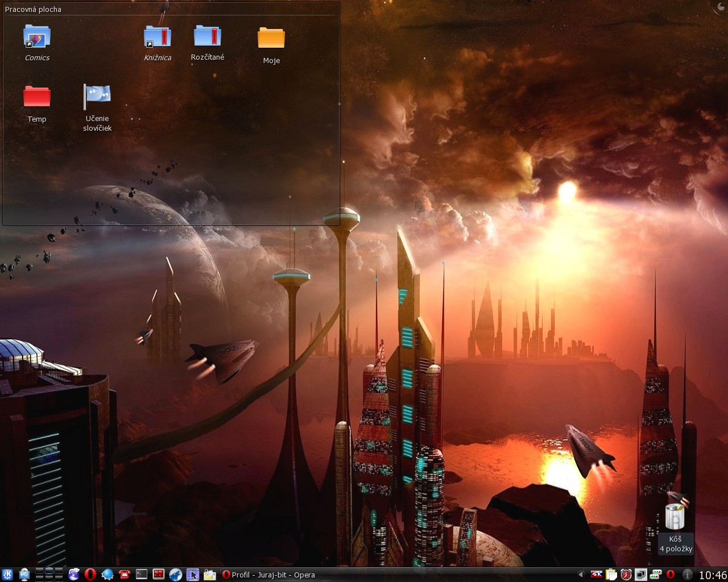Expand hidden system tray icons arrow
The width and height of the screenshot is (728, 582).
tap(581, 575)
